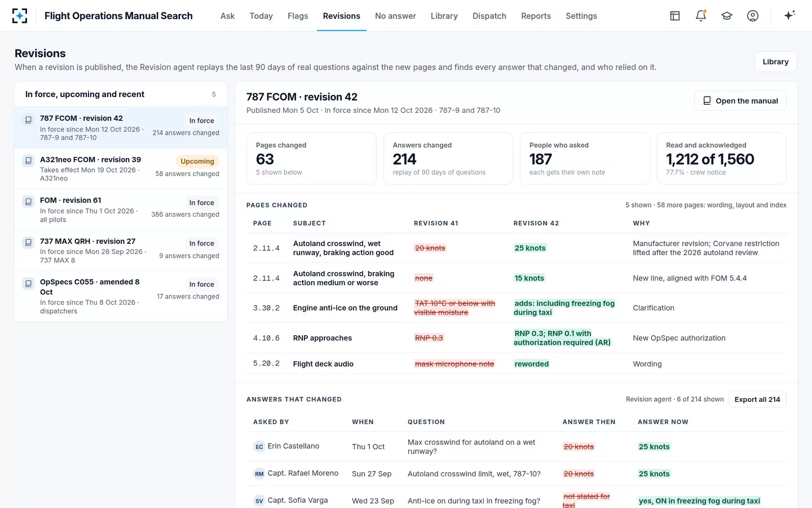This screenshot has height=508, width=812.
Task: Click page number 3.30.2
Action: click(x=266, y=308)
